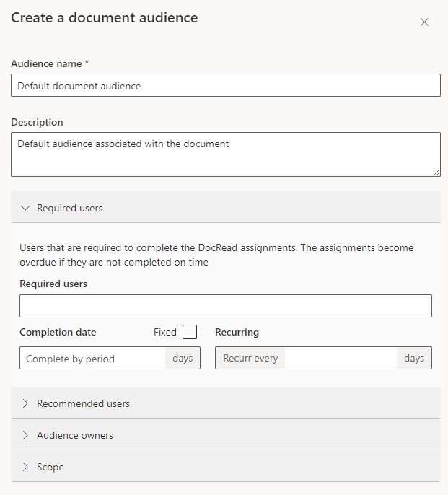Expand the Recommended users chevron icon
448x495 pixels.
tap(25, 403)
